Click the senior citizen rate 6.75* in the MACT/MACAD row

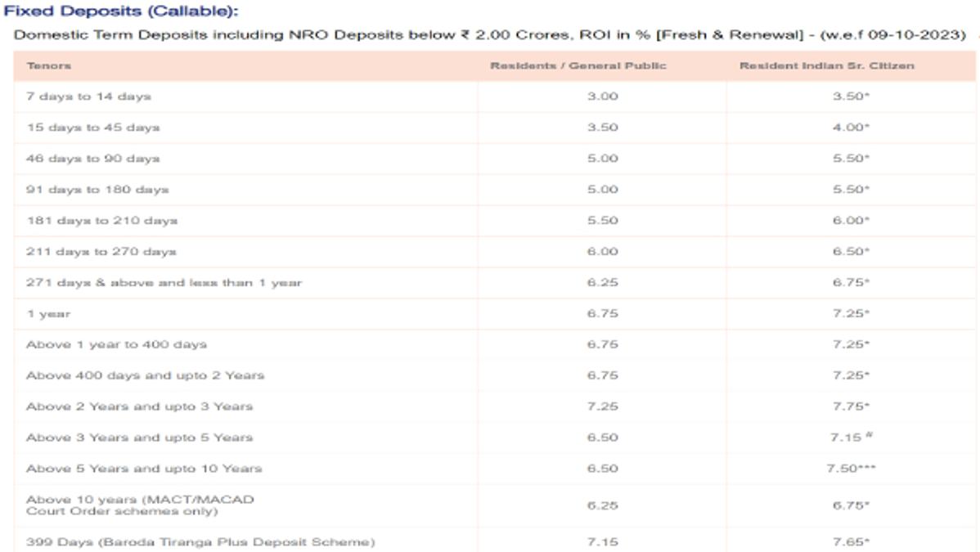click(851, 505)
